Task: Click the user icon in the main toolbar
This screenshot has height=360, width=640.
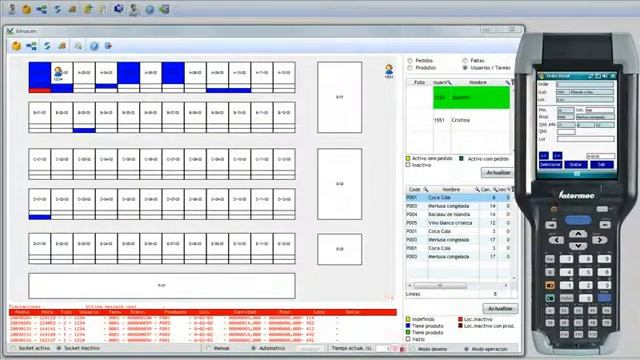Action: point(12,9)
